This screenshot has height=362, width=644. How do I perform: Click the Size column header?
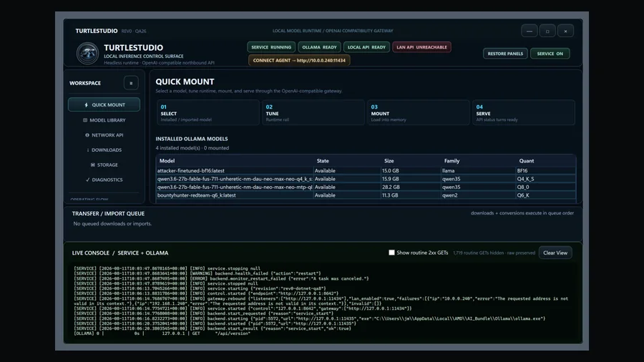(x=389, y=161)
